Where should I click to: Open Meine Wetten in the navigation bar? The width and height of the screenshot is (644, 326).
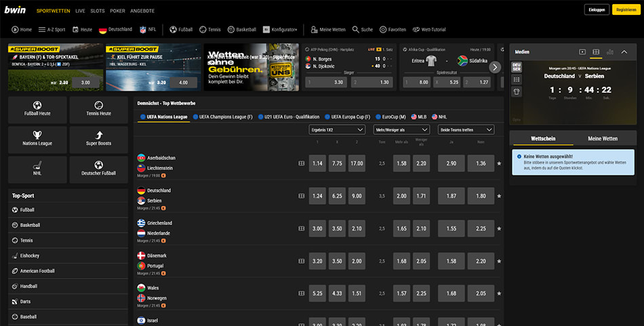tap(328, 30)
